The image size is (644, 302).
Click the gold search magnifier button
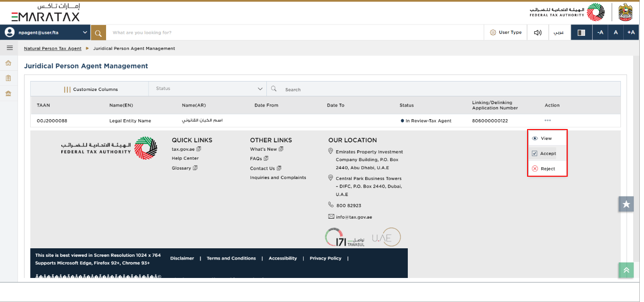coord(98,33)
